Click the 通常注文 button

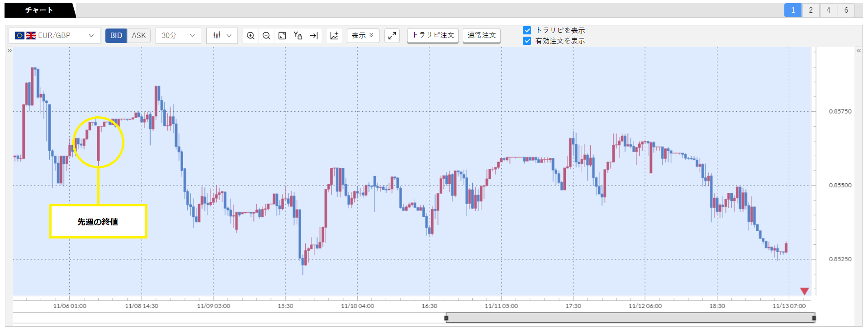pos(482,35)
